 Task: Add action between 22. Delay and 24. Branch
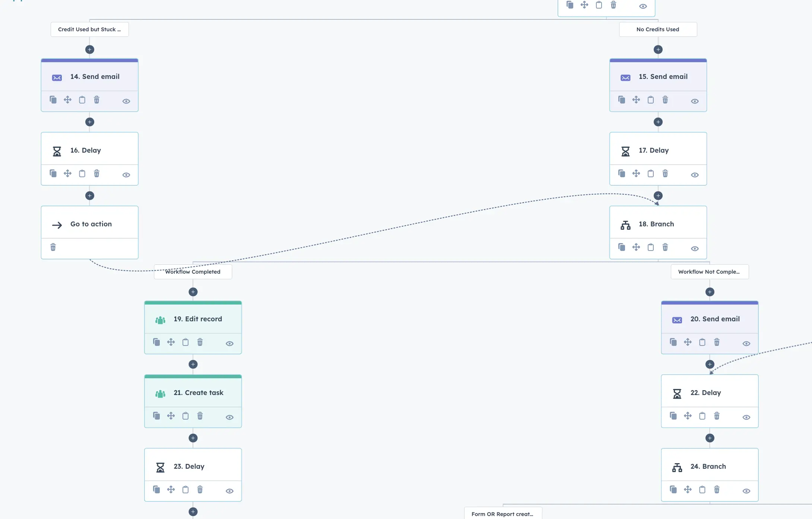click(x=710, y=438)
